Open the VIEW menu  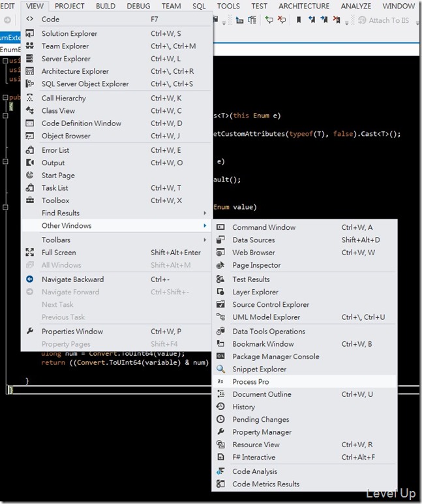click(35, 6)
